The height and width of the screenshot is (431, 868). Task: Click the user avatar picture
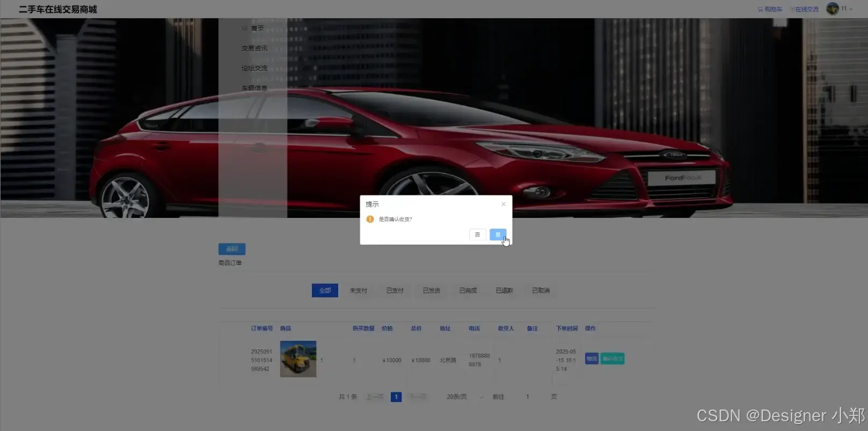click(x=833, y=9)
